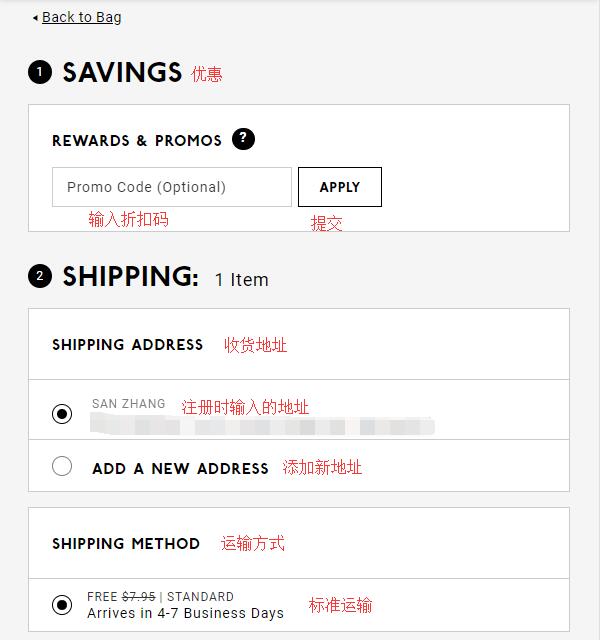Click the Arrives in 4-7 Business Days text
Screen dimensions: 600x640
[185, 613]
